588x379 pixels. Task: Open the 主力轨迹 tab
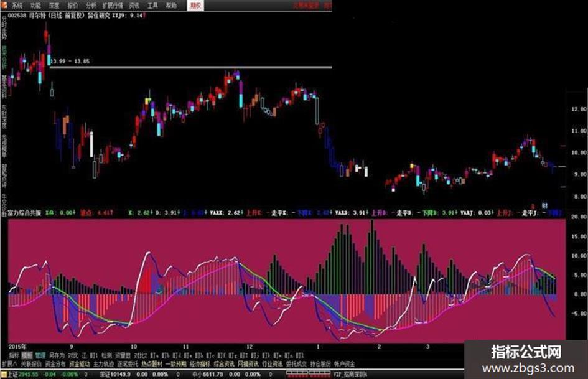coord(104,364)
